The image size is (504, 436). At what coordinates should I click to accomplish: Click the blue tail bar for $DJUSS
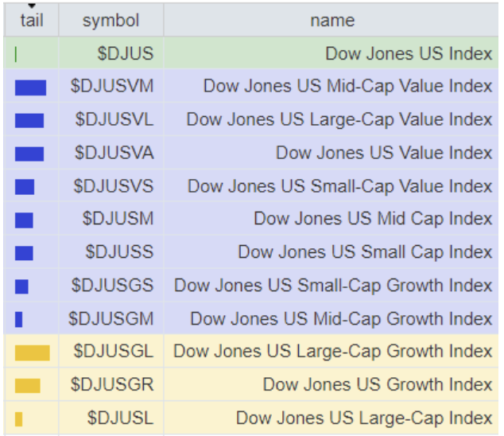point(24,253)
